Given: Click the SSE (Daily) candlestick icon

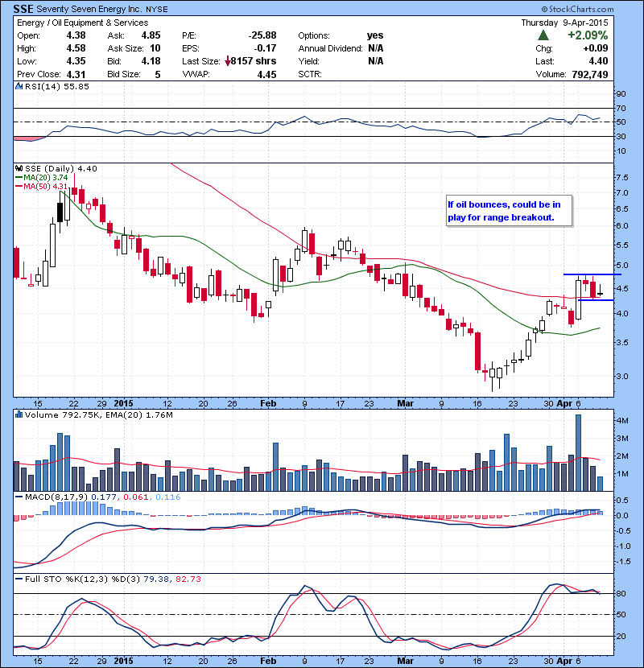Looking at the screenshot, I should click(19, 169).
